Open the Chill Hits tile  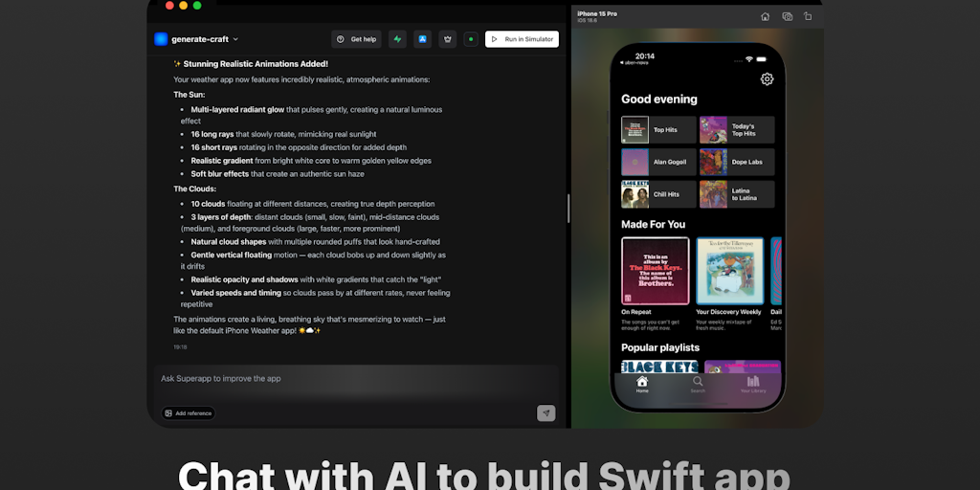[x=658, y=194]
